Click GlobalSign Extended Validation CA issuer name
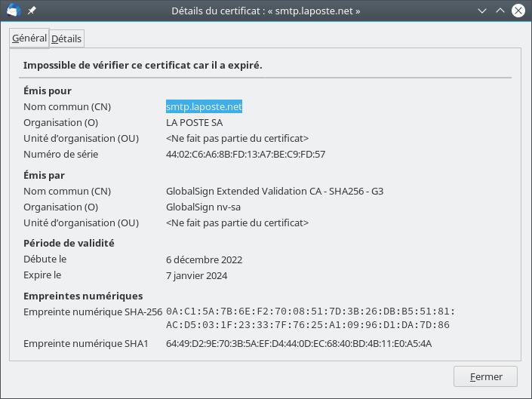The width and height of the screenshot is (532, 399). click(275, 191)
